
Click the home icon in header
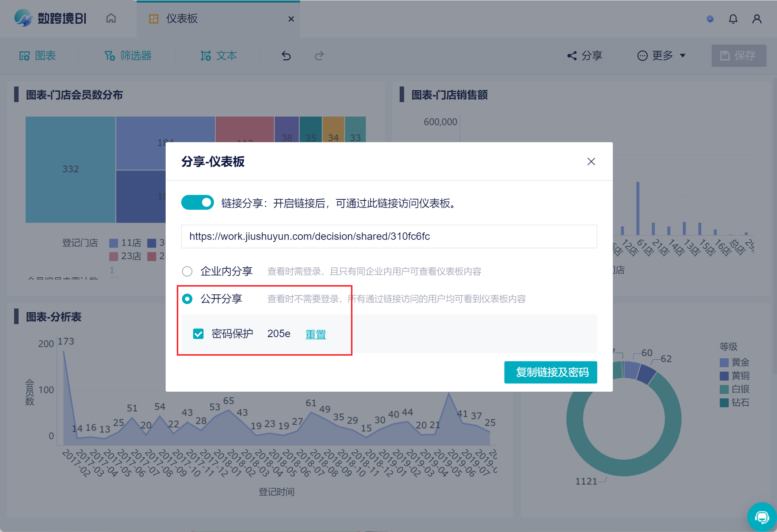point(111,19)
